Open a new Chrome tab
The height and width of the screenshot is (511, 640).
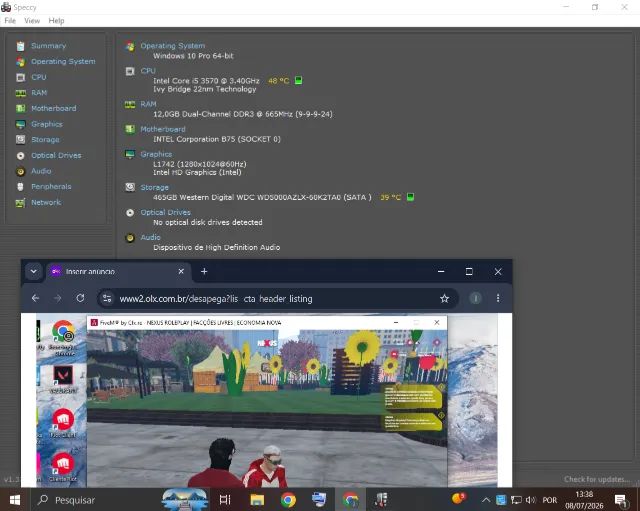pos(204,271)
